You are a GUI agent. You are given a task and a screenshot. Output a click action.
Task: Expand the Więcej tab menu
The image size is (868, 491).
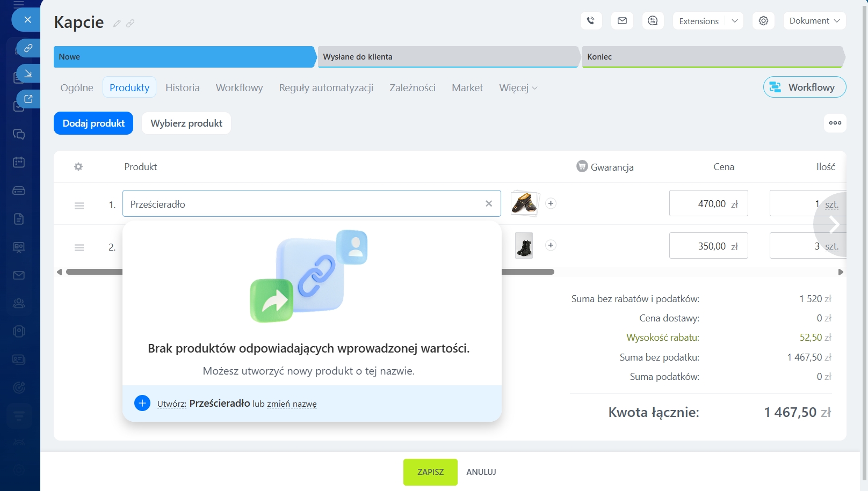click(x=518, y=88)
